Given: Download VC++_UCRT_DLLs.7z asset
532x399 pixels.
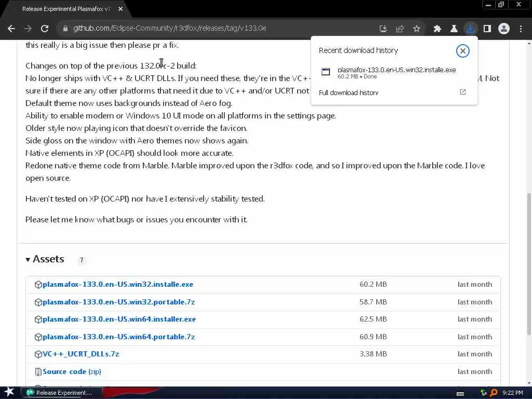Looking at the screenshot, I should click(x=81, y=354).
